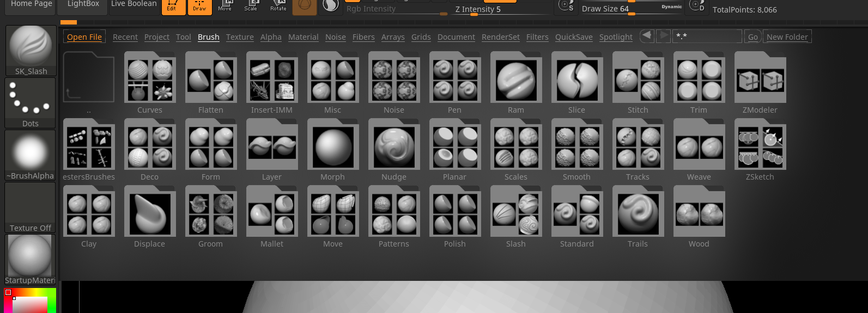Open the Flatten brush folder

coord(211,78)
